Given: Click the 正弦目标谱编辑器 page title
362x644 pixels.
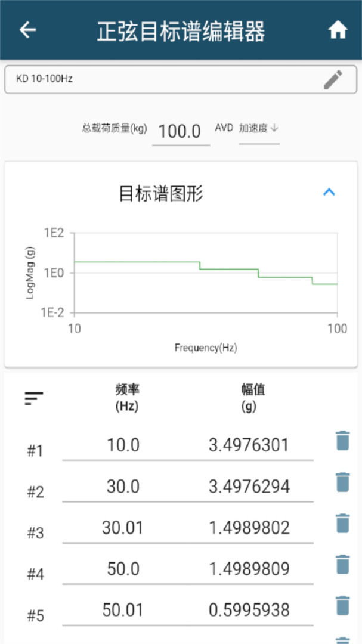Looking at the screenshot, I should coord(181,31).
